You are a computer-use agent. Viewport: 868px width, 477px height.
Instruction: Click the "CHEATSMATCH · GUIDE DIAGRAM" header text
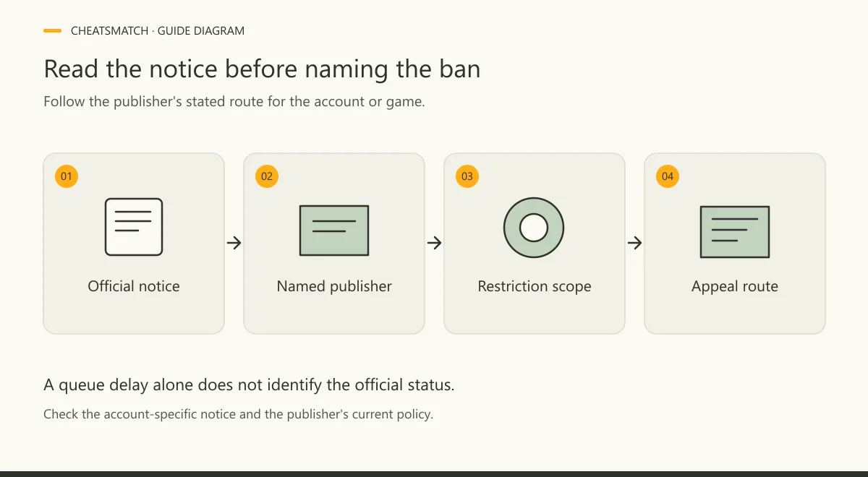coord(158,31)
